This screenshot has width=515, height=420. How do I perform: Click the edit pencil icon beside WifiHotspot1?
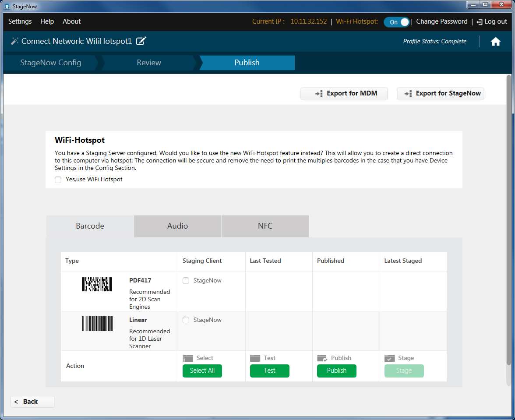pos(141,41)
